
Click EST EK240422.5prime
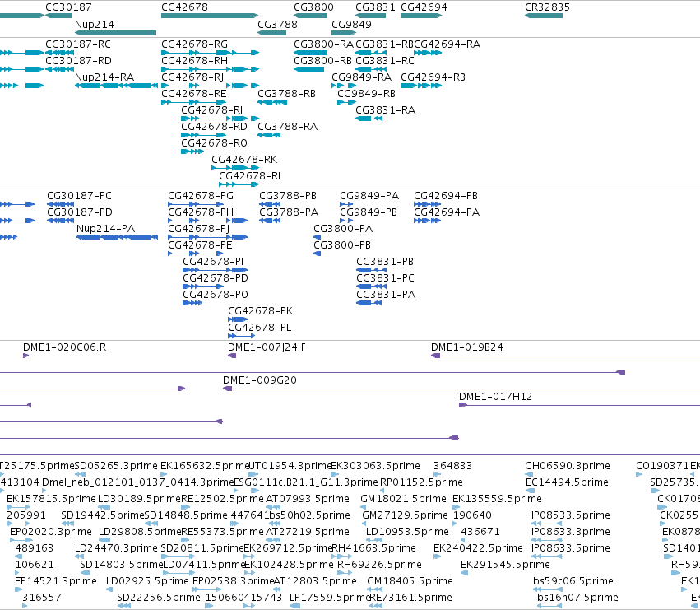478,548
